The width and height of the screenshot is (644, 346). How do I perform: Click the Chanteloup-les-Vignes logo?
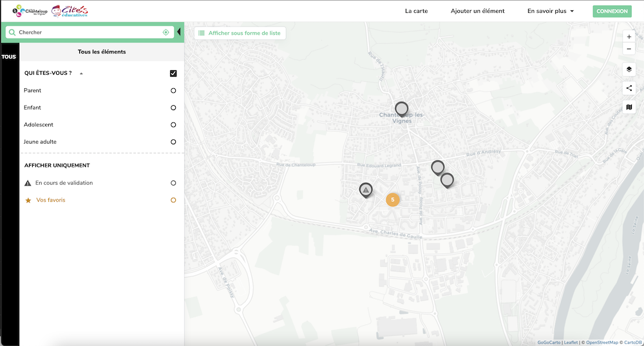[x=30, y=11]
